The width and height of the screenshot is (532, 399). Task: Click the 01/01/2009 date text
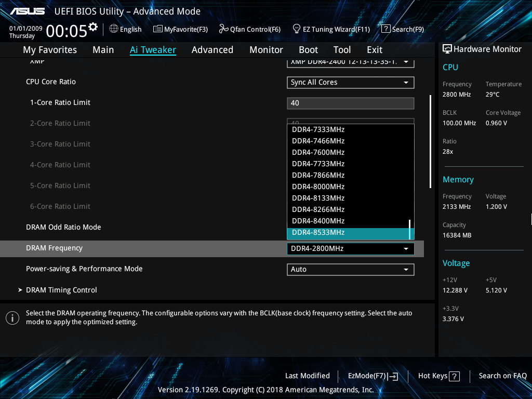click(26, 29)
